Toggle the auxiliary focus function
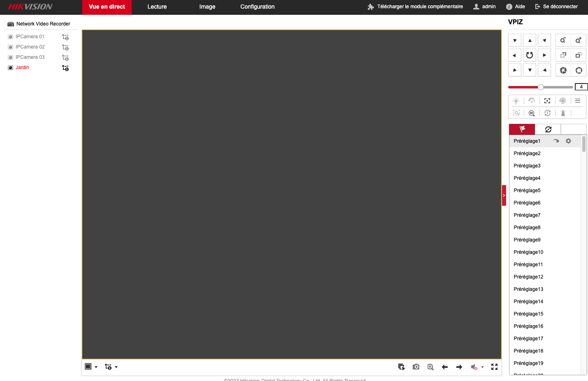Screen dimensions: 588x381 547,101
